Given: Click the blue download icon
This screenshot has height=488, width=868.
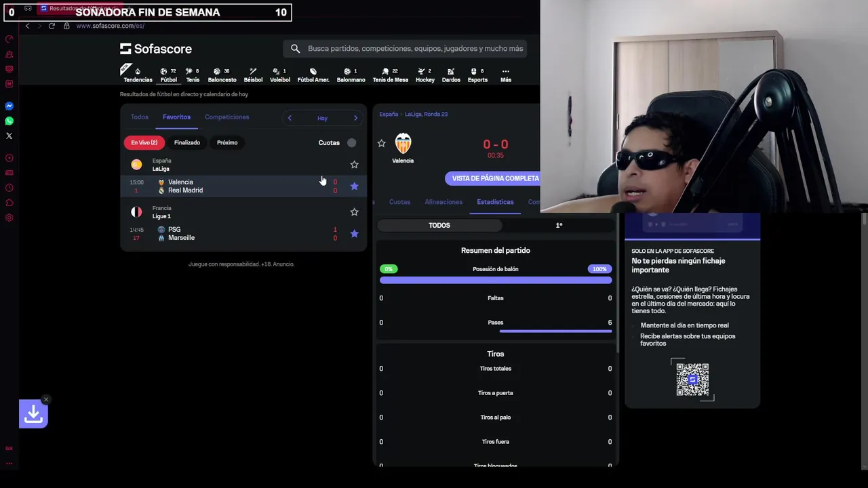Looking at the screenshot, I should click(33, 414).
